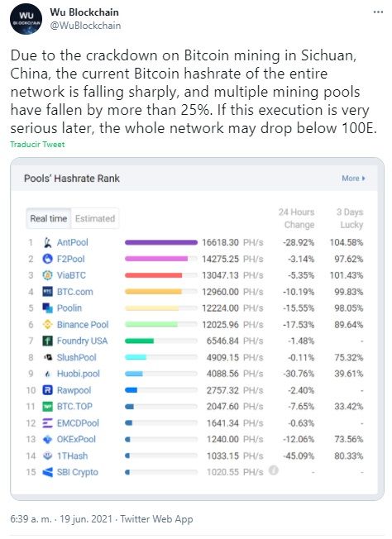Switch to the Estimated tab
Viewport: 392px width, 539px height.
point(95,218)
